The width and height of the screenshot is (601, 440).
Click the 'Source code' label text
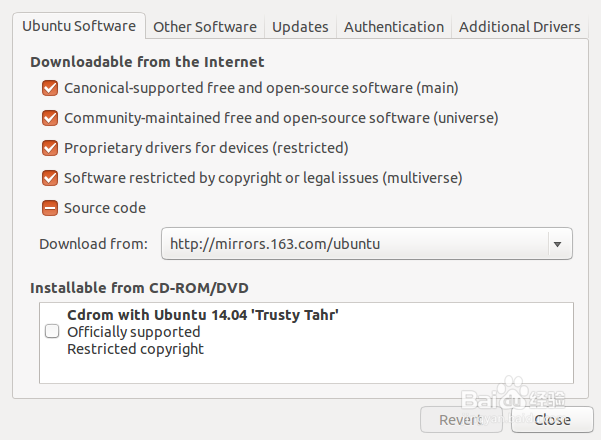105,208
